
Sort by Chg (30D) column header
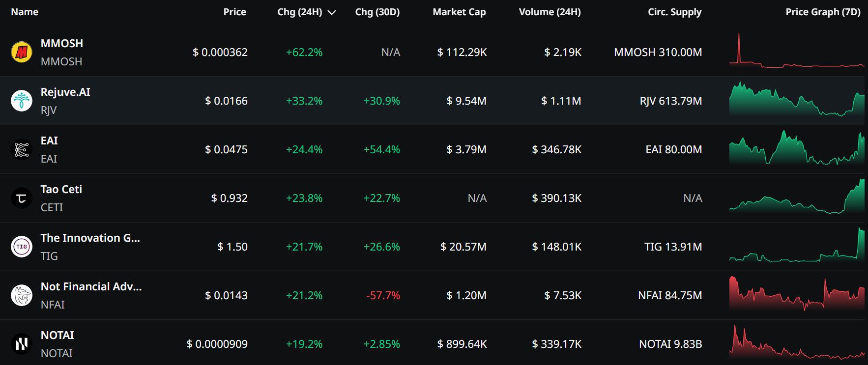(x=377, y=12)
